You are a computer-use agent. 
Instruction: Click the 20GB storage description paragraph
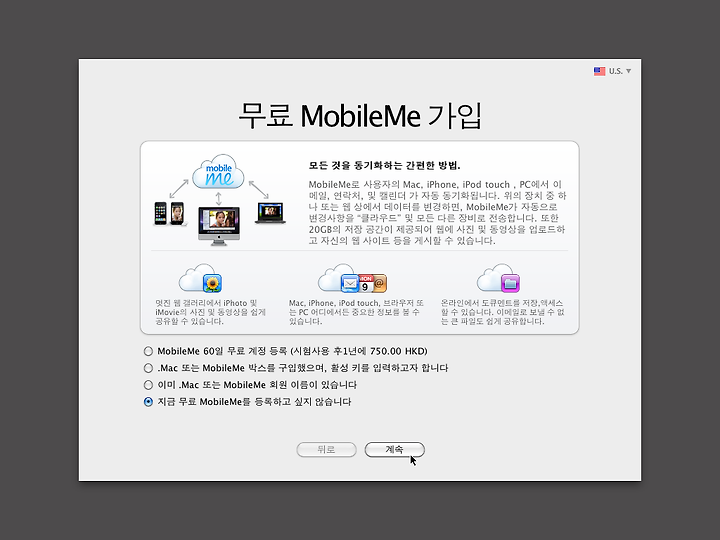[437, 212]
